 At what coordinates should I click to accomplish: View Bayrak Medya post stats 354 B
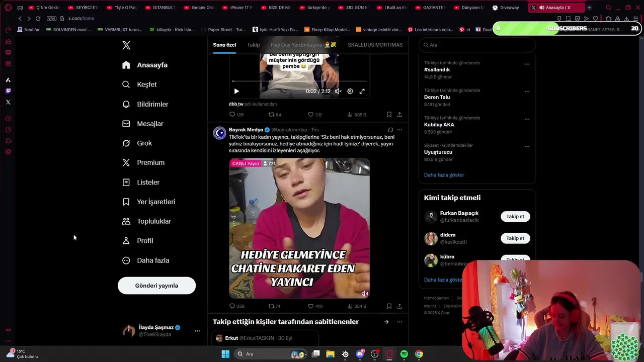pyautogui.click(x=356, y=306)
